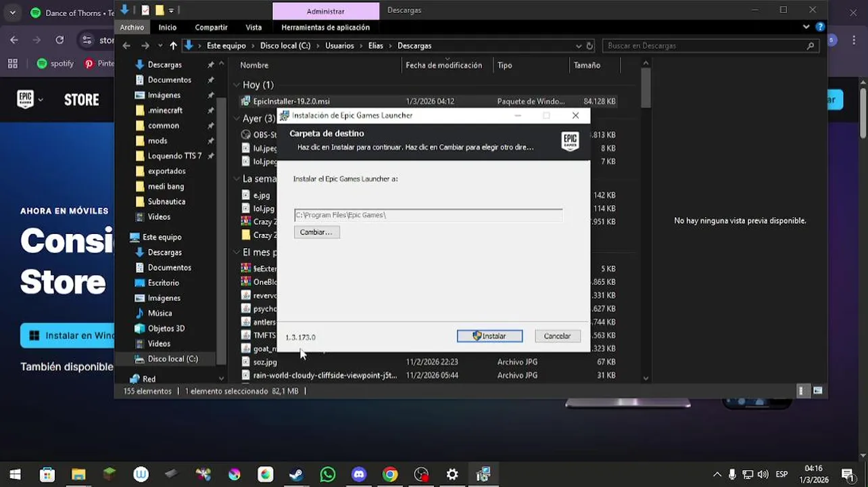Open the Inicio ribbon tab
The height and width of the screenshot is (487, 868).
(167, 27)
